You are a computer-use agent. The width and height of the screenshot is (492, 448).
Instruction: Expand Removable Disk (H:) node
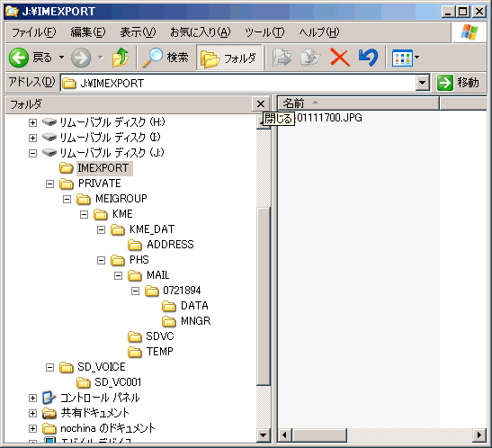32,122
